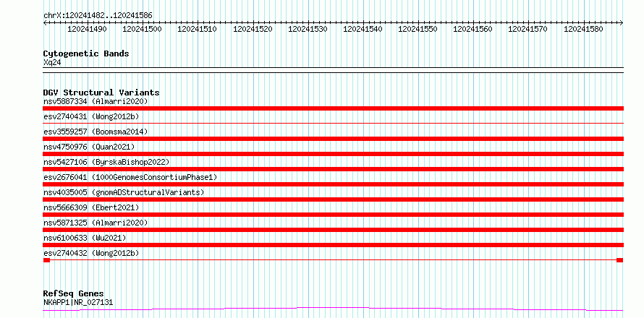Click the red bar for nsv5427106

333,169
